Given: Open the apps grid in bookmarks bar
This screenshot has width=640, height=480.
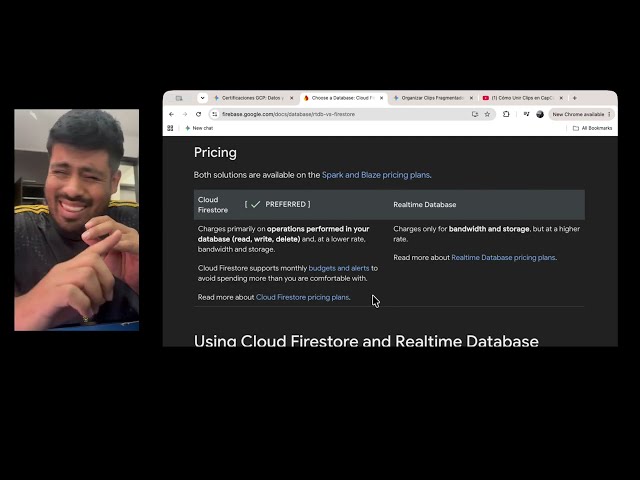Looking at the screenshot, I should click(170, 128).
